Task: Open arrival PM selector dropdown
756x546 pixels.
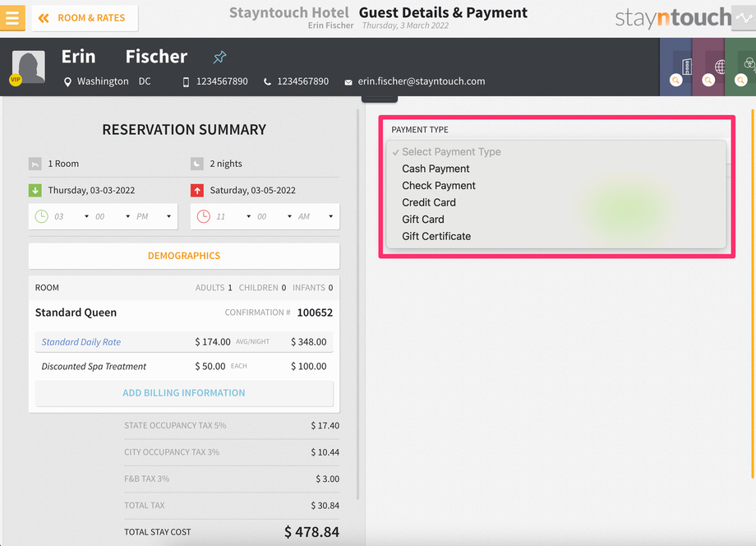Action: pyautogui.click(x=154, y=216)
